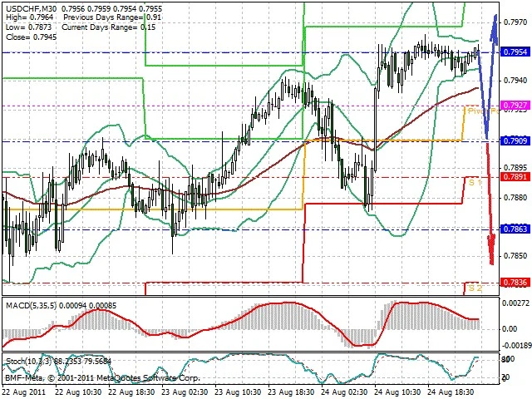Click the '23 Aug 18:30' time axis label

[291, 392]
